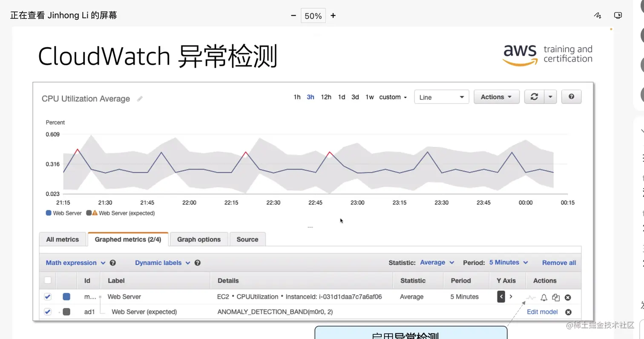Open the annotation scribble tool
Image resolution: width=644 pixels, height=339 pixels.
click(597, 16)
